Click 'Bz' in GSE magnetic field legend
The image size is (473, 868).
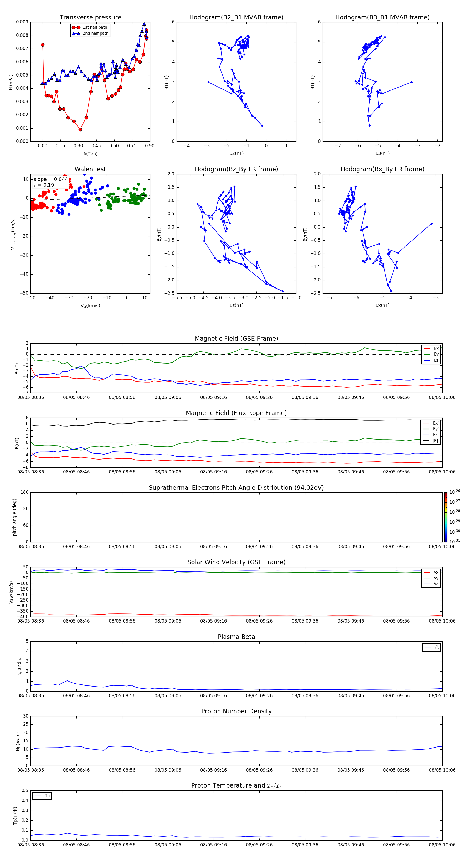point(436,360)
